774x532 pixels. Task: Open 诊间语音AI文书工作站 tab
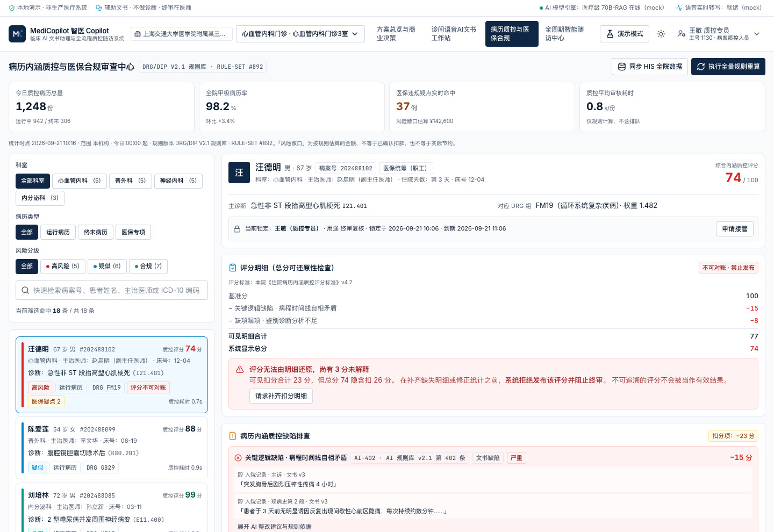click(x=454, y=34)
